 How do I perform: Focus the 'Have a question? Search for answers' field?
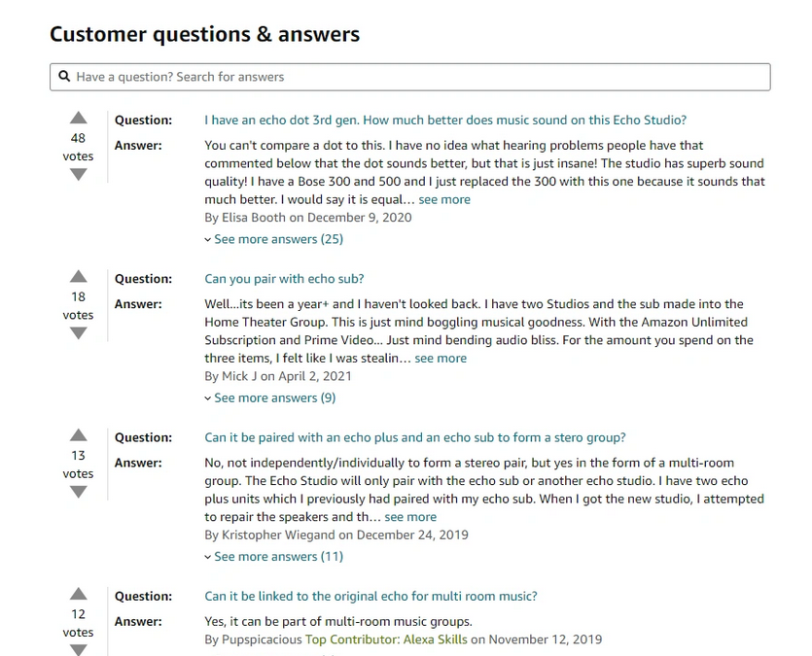pyautogui.click(x=410, y=77)
